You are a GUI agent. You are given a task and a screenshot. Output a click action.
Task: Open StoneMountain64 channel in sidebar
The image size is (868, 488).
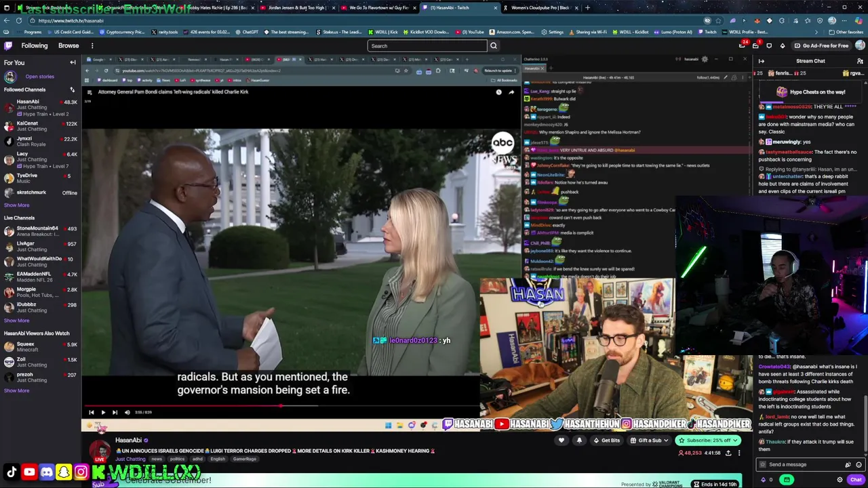coord(41,231)
